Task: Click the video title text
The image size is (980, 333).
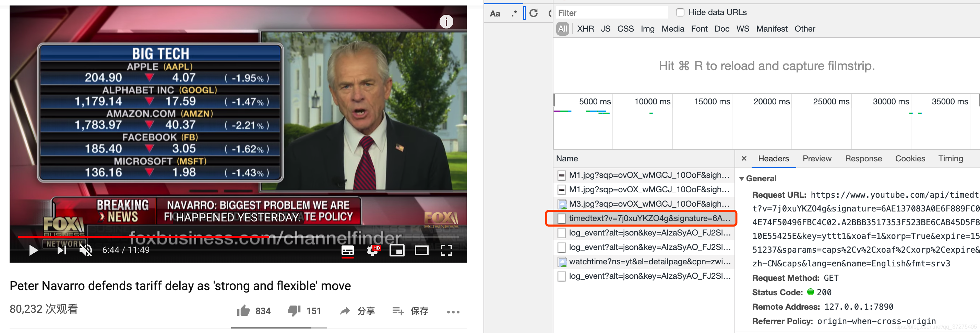Action: coord(180,286)
